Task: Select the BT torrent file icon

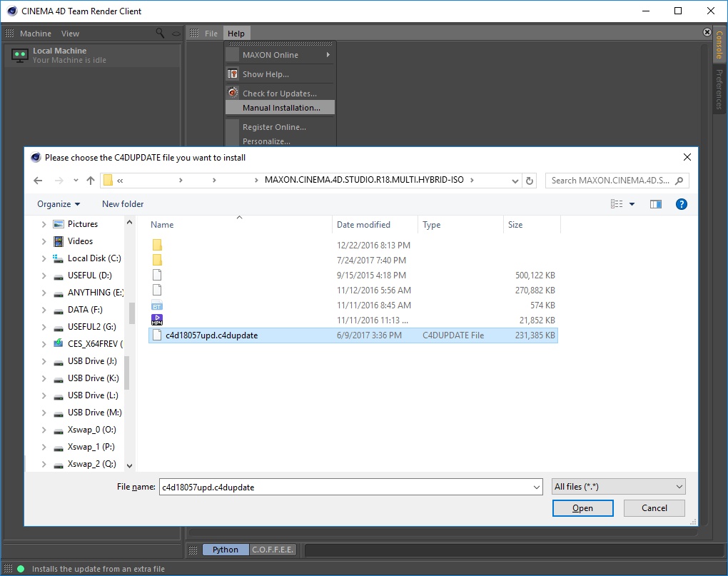Action: click(x=157, y=305)
